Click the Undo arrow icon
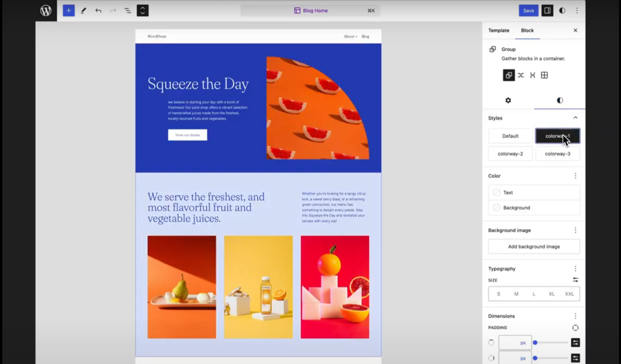 click(98, 11)
